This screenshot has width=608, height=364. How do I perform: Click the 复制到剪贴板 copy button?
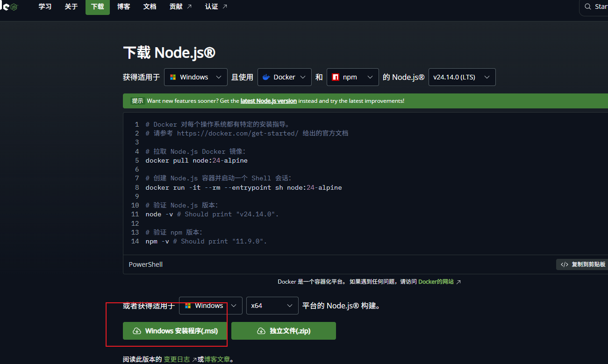[x=582, y=264]
